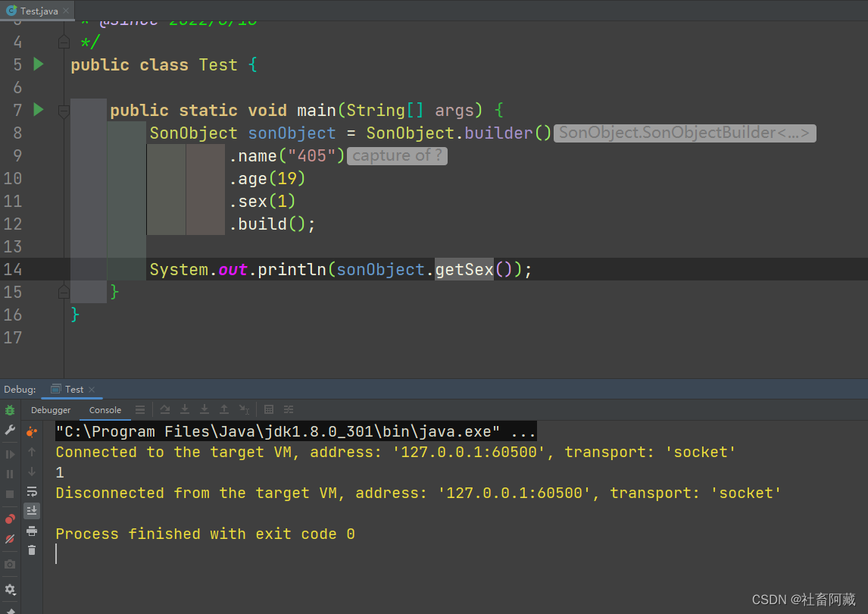This screenshot has width=868, height=614.
Task: Print the console output
Action: click(32, 531)
